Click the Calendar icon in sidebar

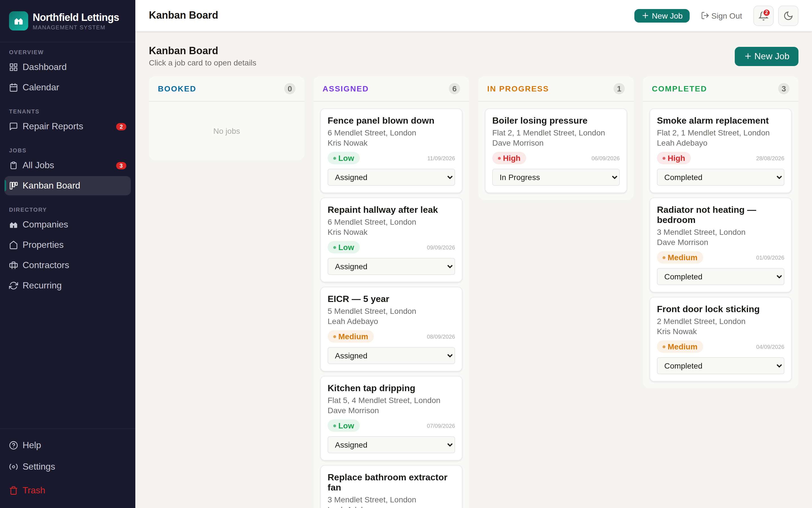point(14,88)
